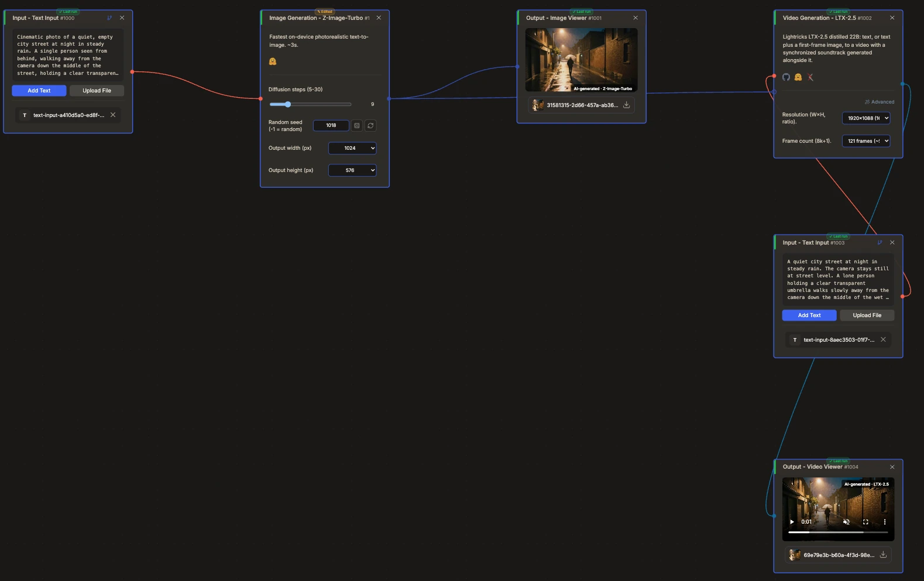Viewport: 924px width, 581px height.
Task: Click the Random seed input field
Action: pyautogui.click(x=331, y=126)
